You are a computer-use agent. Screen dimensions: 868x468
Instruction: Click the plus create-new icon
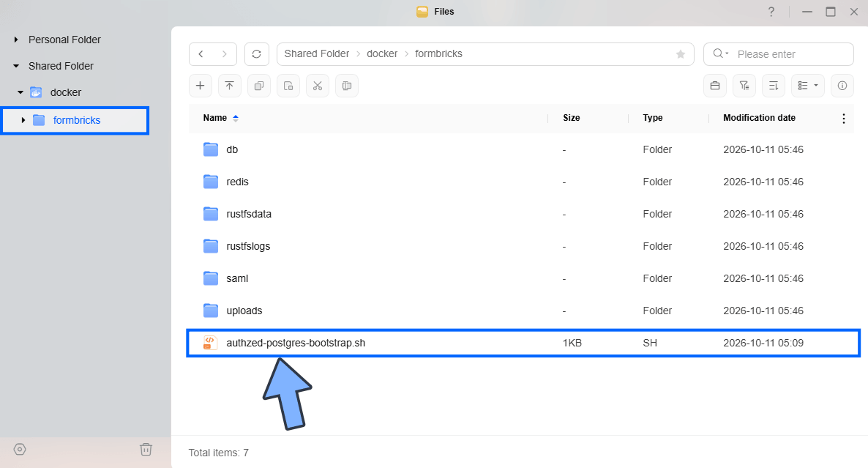(201, 85)
